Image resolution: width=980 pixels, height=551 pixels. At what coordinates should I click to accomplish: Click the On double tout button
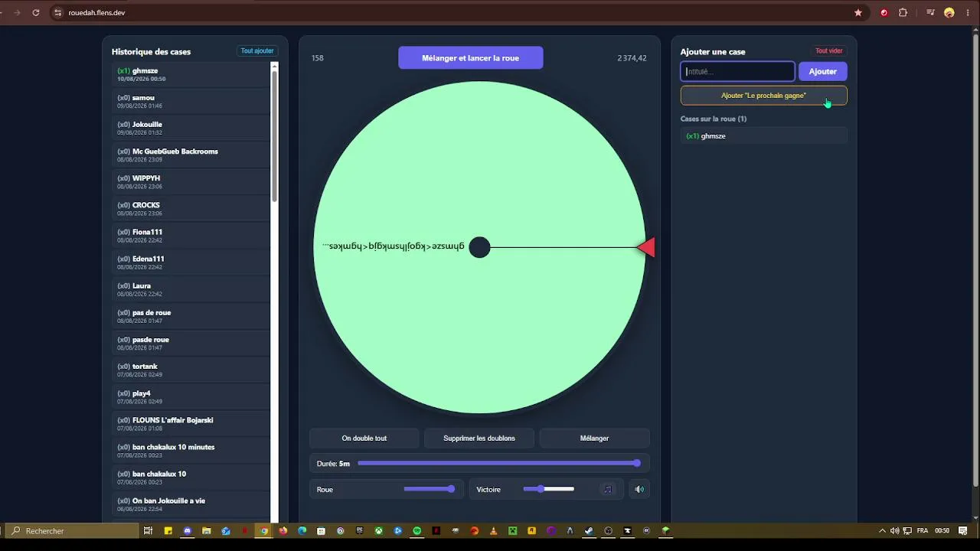click(364, 439)
